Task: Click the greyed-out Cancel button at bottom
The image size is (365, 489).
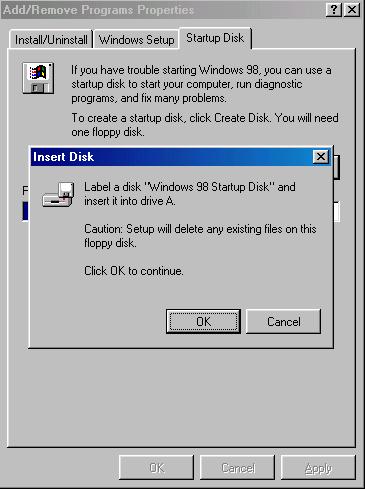Action: tap(238, 468)
